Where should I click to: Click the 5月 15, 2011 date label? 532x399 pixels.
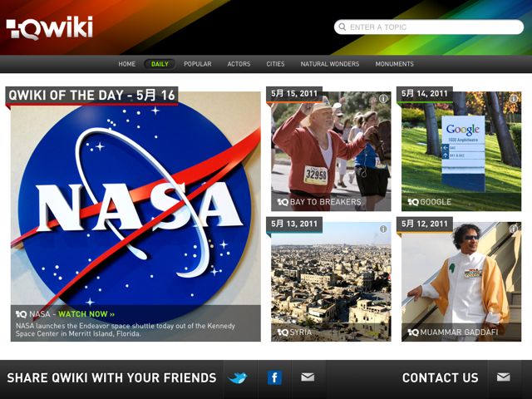tap(294, 93)
